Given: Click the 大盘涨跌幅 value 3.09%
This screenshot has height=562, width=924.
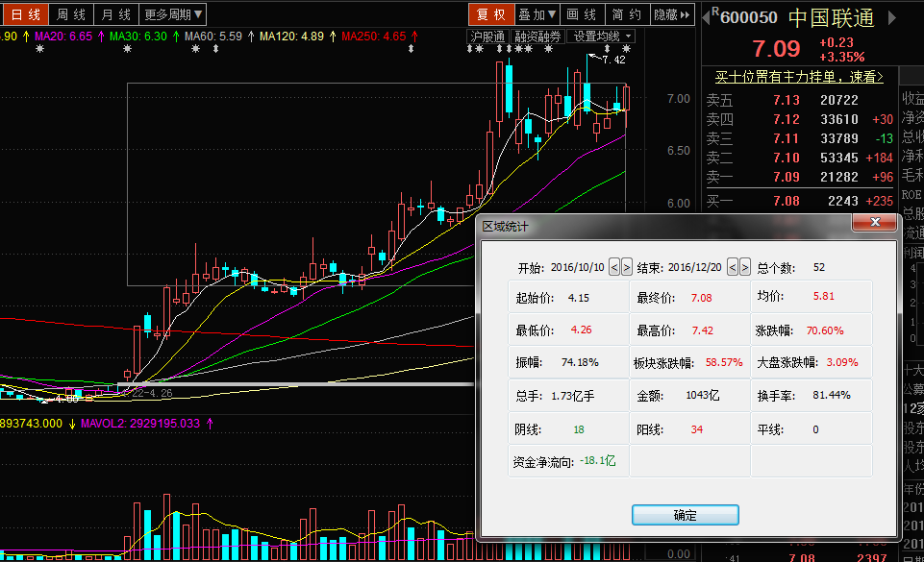Looking at the screenshot, I should pyautogui.click(x=842, y=362).
